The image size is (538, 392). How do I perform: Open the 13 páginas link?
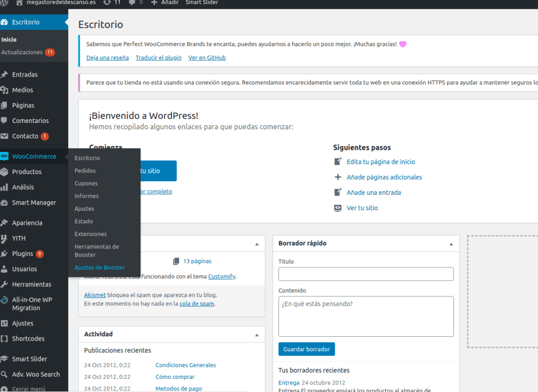coord(198,261)
